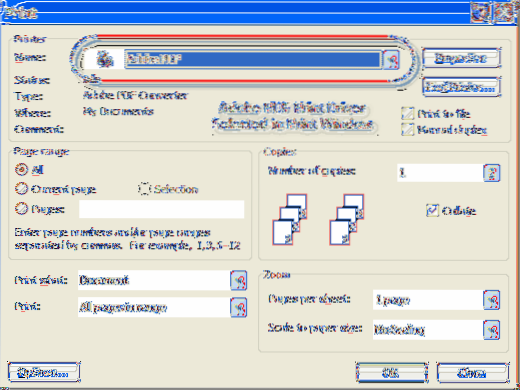Image resolution: width=520 pixels, height=390 pixels.
Task: Open the Print what dropdown
Action: pos(239,280)
